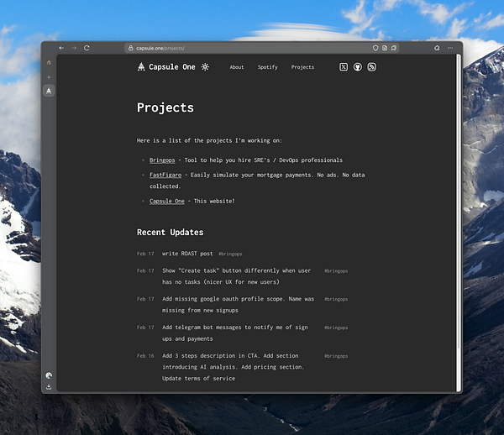Click the #bringops tag beside the '3 steps' update

pos(336,356)
